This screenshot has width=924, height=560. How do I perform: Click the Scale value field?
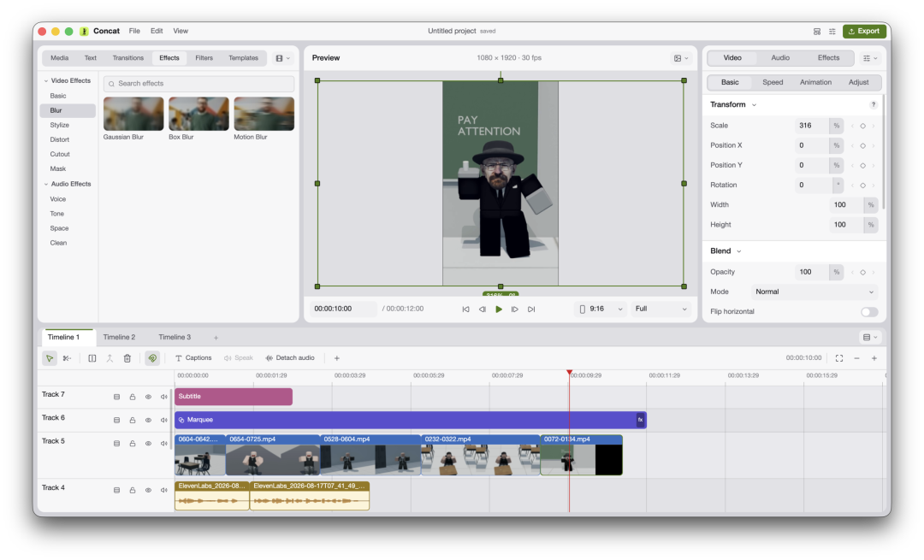point(811,126)
